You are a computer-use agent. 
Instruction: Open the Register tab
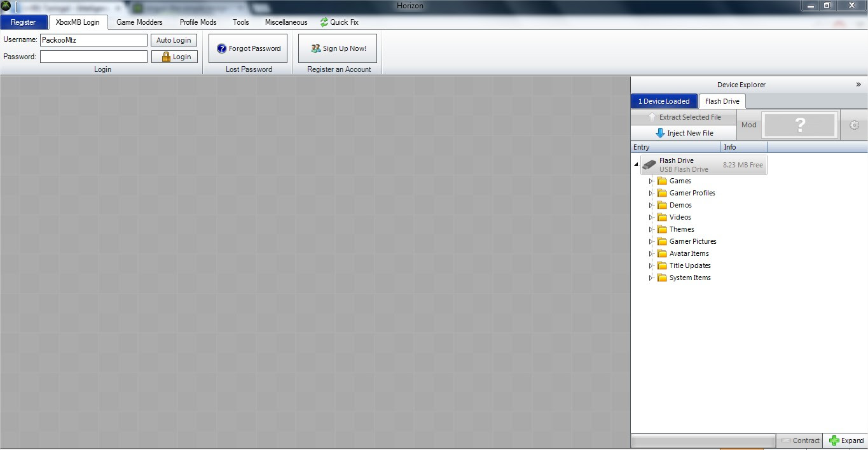(24, 22)
